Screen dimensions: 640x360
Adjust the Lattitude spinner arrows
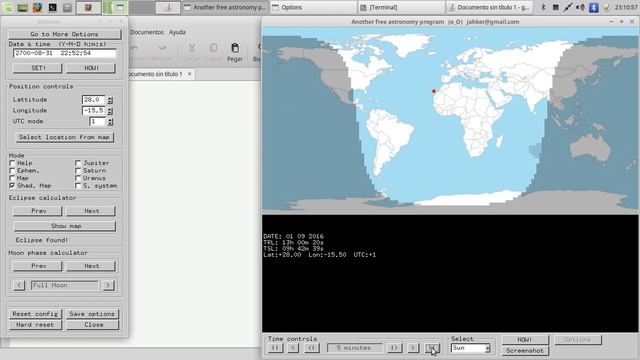point(110,100)
